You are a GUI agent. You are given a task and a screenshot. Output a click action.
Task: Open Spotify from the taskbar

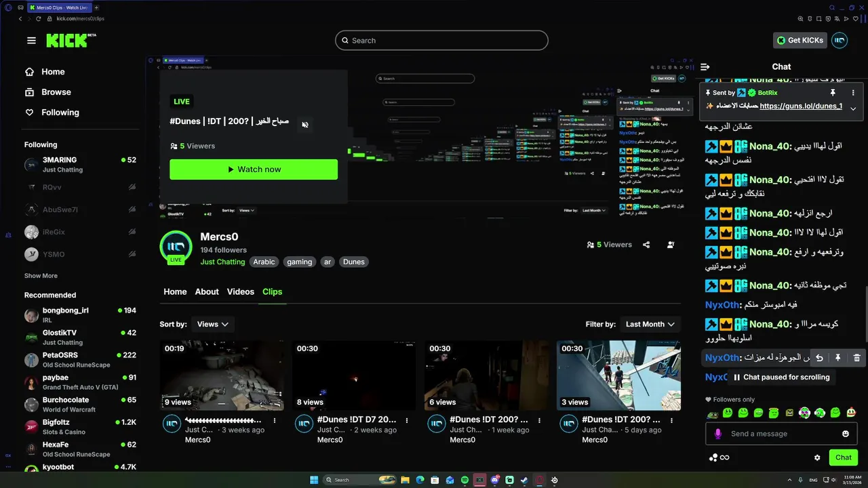465,480
